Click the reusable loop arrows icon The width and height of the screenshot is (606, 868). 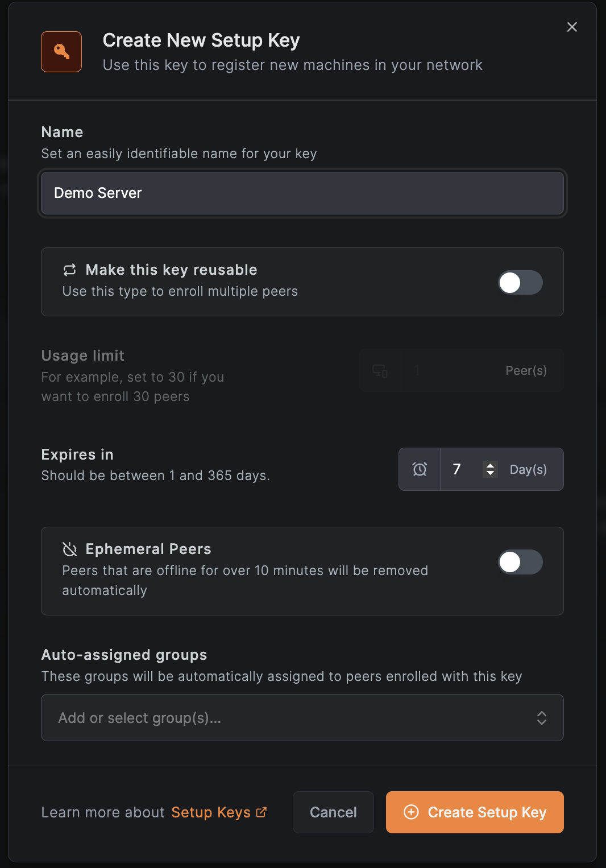coord(69,270)
